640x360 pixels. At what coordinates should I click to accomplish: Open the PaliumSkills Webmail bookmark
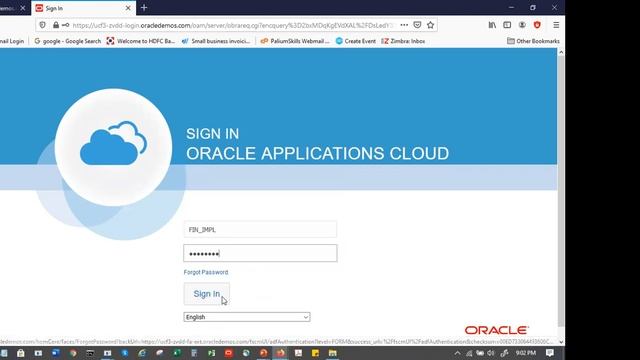tap(295, 41)
